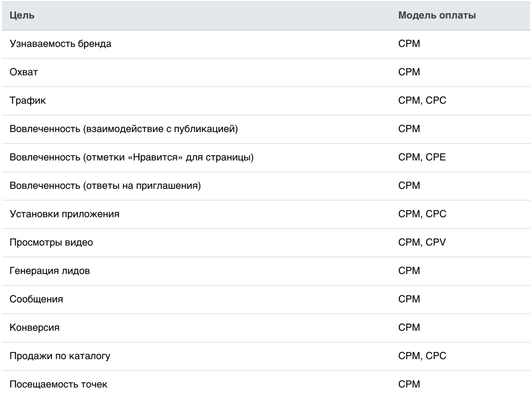Select the "Трафик" goal cell
Image resolution: width=532 pixels, height=398 pixels.
(28, 101)
